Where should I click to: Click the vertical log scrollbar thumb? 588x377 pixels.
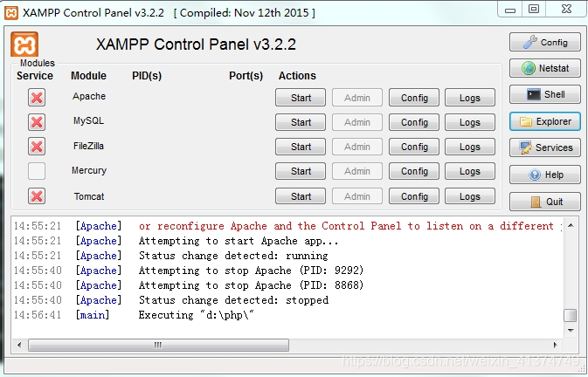(571, 315)
